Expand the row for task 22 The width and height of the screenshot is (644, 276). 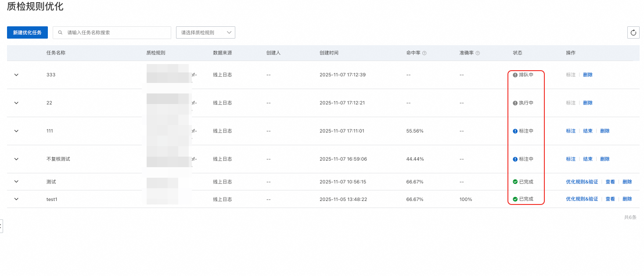coord(16,103)
